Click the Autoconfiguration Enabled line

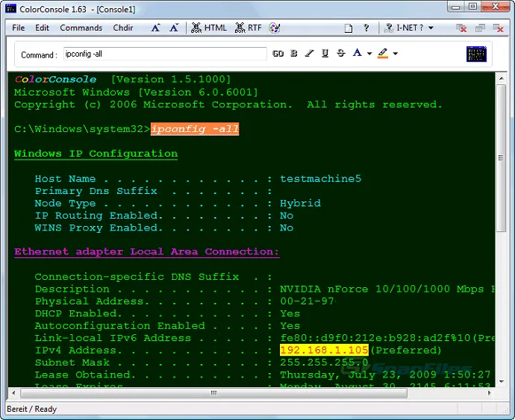pos(167,326)
